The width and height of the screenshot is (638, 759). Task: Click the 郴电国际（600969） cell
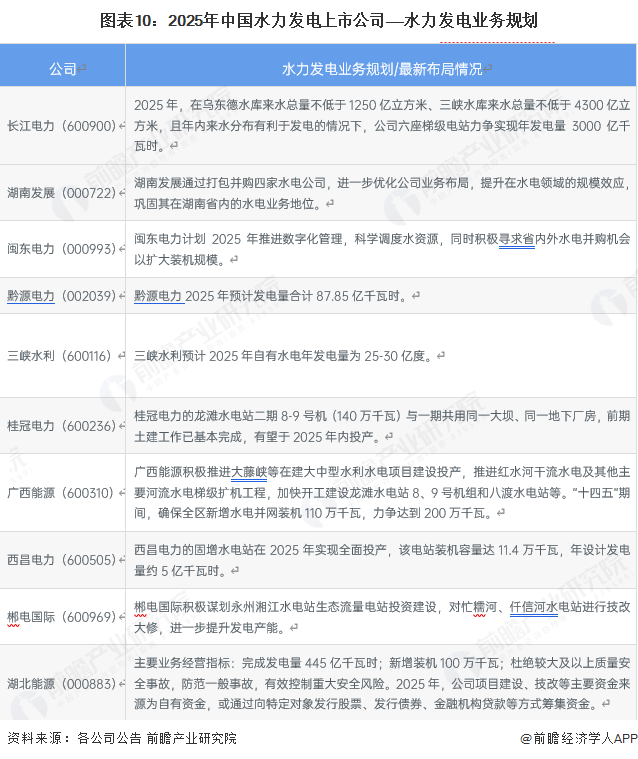[x=62, y=617]
